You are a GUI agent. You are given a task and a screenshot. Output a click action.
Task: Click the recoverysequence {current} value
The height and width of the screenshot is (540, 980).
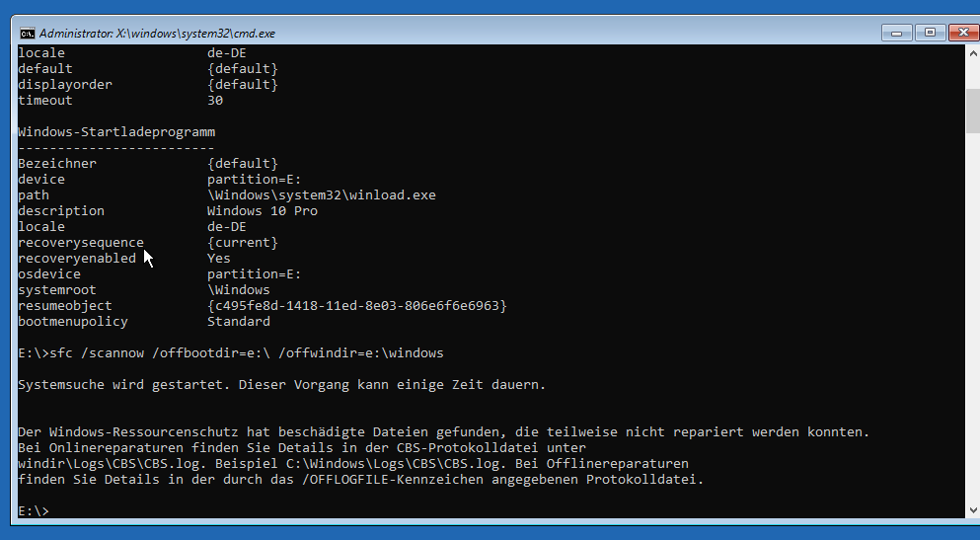pyautogui.click(x=242, y=242)
